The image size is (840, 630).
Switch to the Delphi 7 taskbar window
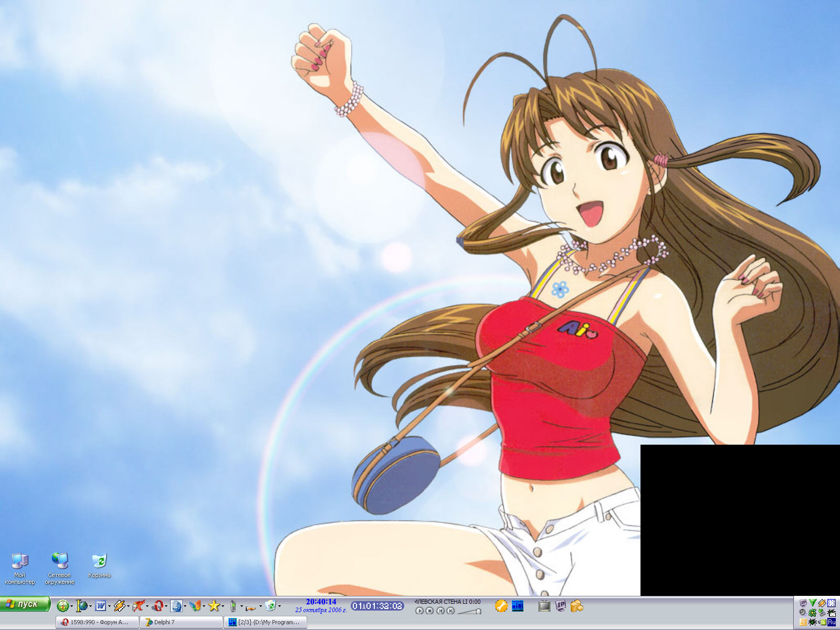181,622
